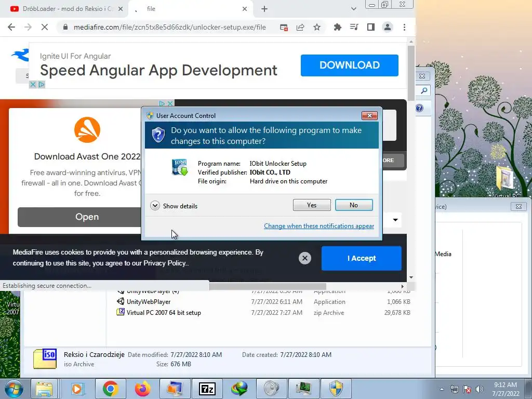Image resolution: width=532 pixels, height=399 pixels.
Task: Click Yes in the User Account Control dialog
Action: 312,205
